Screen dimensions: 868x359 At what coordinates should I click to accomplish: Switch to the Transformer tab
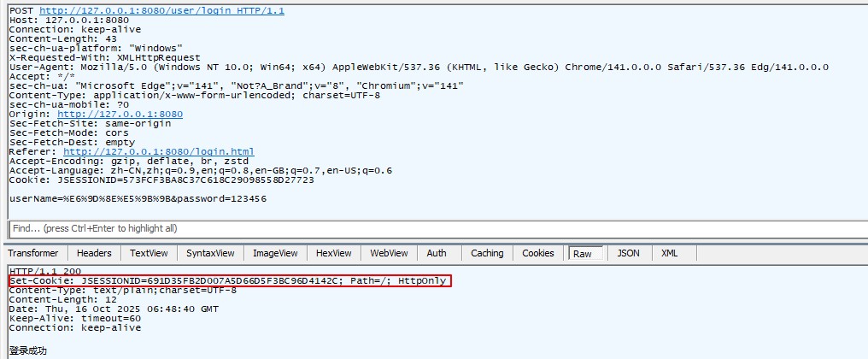coord(33,253)
